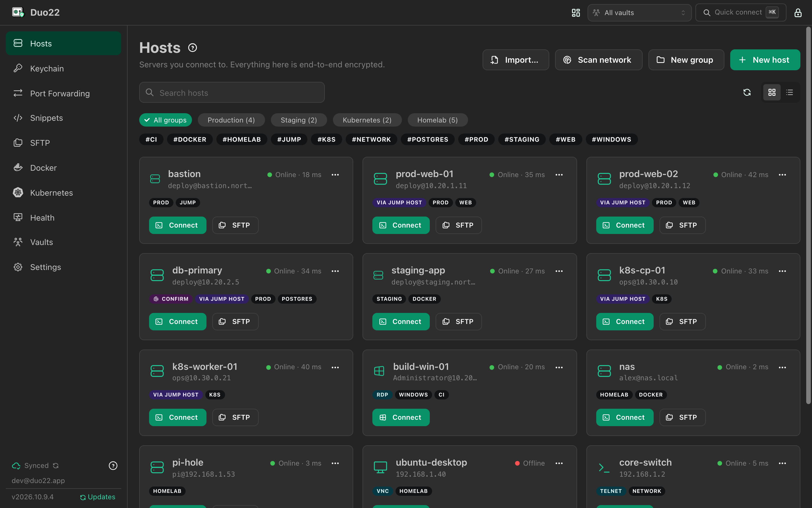
Task: Filter hosts by Homelab group
Action: 438,120
